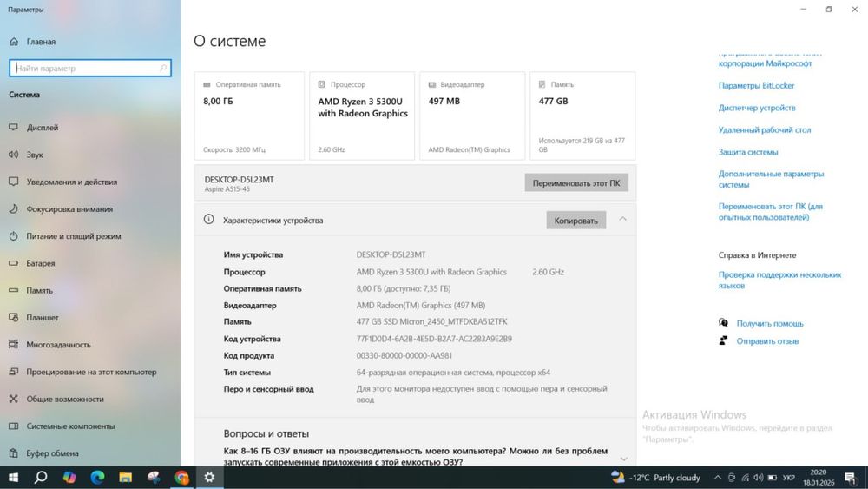868x489 pixels.
Task: Open the weather widget -12°C Partly cloudy
Action: point(656,478)
